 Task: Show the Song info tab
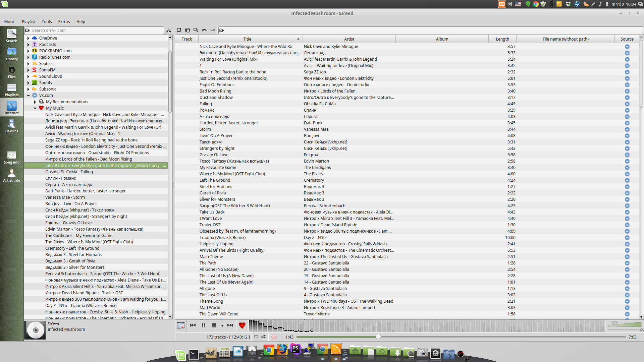[x=11, y=157]
